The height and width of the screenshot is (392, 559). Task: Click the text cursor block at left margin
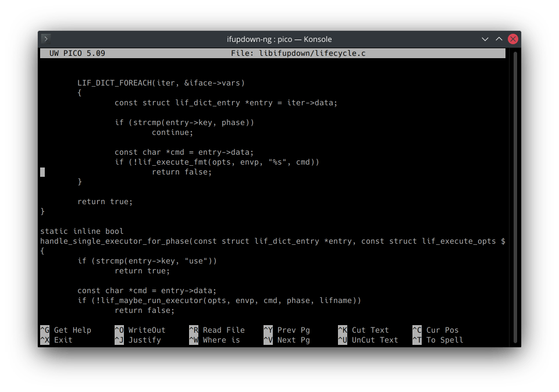pyautogui.click(x=42, y=172)
